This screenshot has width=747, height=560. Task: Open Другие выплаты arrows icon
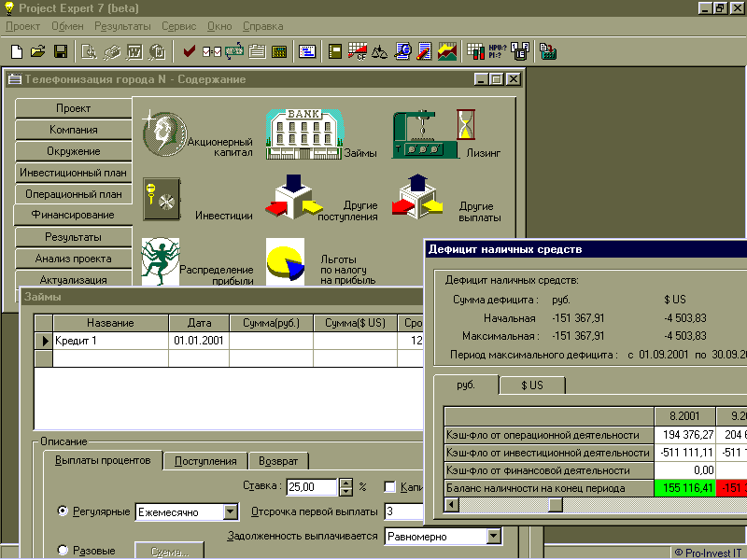pyautogui.click(x=417, y=197)
